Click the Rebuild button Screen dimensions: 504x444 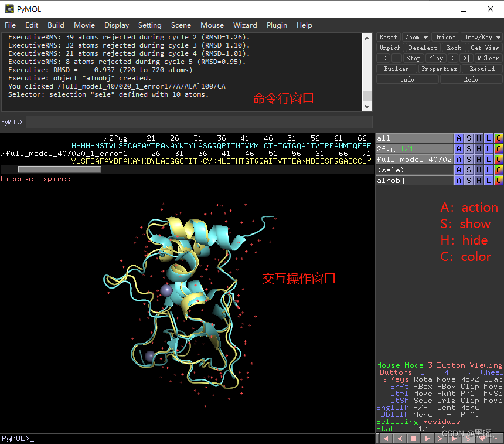[x=482, y=69]
